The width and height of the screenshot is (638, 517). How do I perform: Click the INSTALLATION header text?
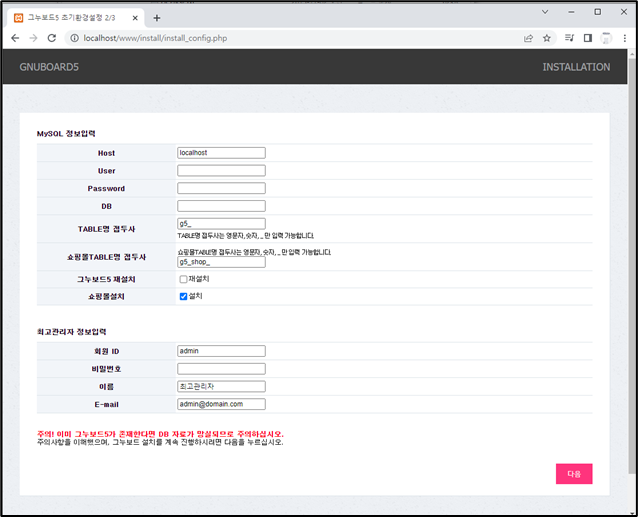pyautogui.click(x=576, y=67)
